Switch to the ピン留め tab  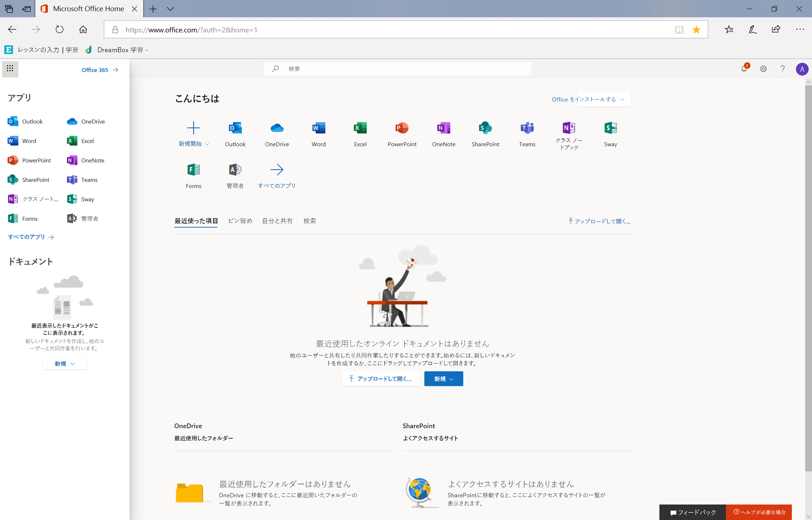(x=240, y=221)
